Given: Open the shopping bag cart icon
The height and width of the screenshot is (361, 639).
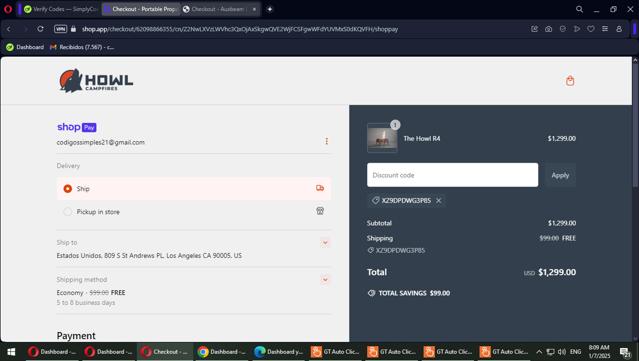Looking at the screenshot, I should pos(570,81).
